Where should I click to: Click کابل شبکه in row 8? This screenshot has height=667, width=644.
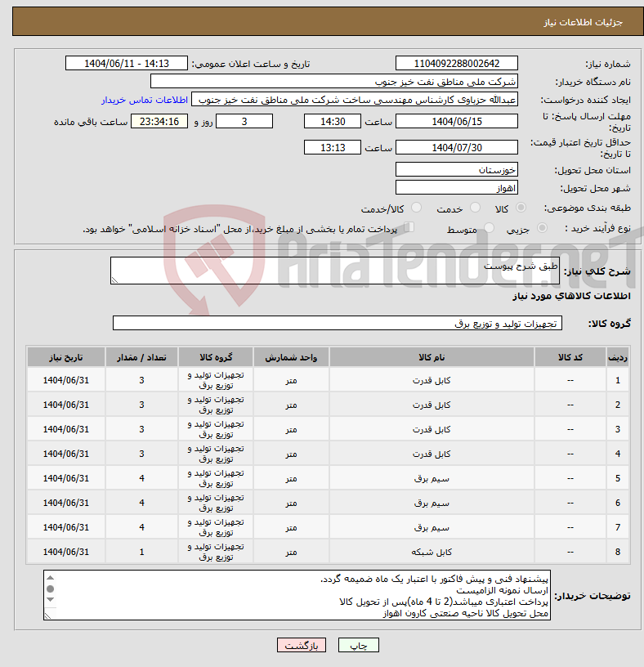coord(432,552)
